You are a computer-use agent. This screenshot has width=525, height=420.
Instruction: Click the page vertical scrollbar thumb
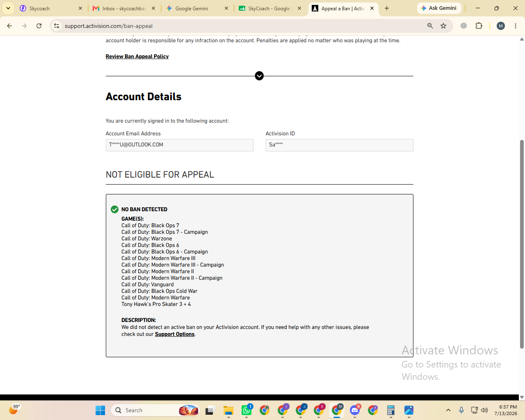click(x=522, y=244)
